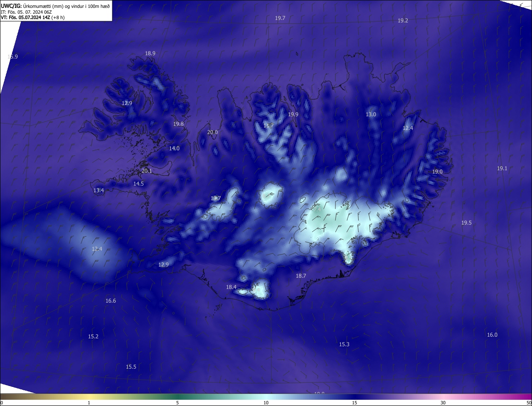532x406 pixels.
Task: Click the 18.9 value label
Action: (150, 54)
